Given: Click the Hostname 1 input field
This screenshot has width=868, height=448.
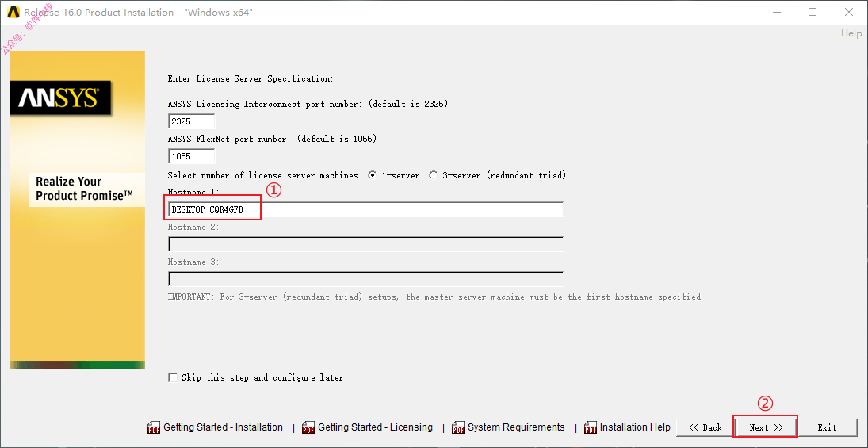Looking at the screenshot, I should tap(365, 210).
